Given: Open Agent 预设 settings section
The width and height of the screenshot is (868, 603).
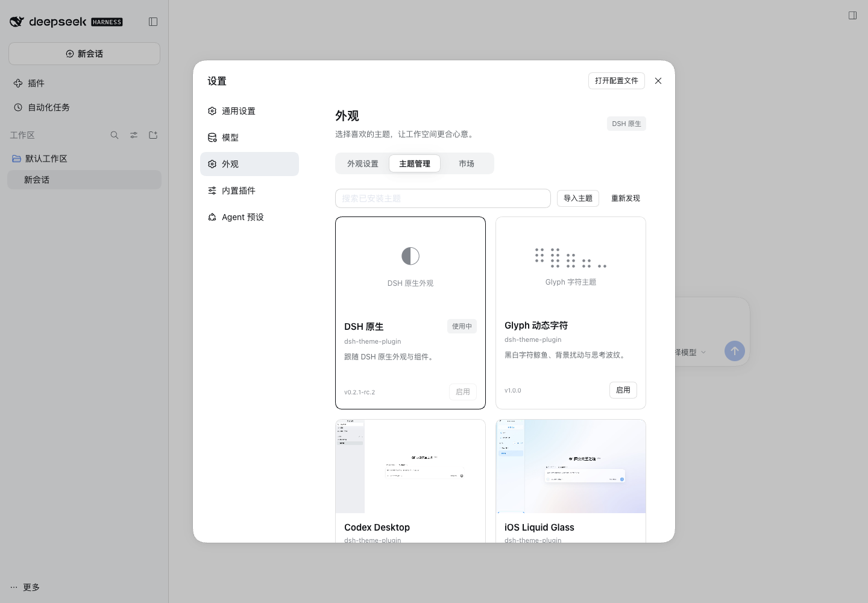Looking at the screenshot, I should pyautogui.click(x=250, y=217).
